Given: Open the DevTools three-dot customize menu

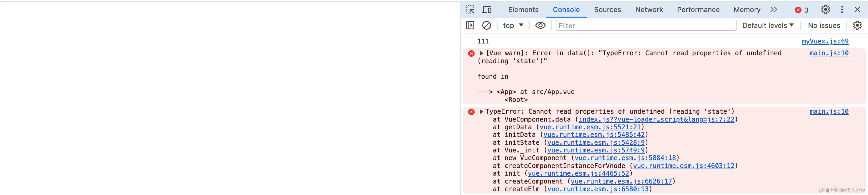Looking at the screenshot, I should pyautogui.click(x=842, y=9).
